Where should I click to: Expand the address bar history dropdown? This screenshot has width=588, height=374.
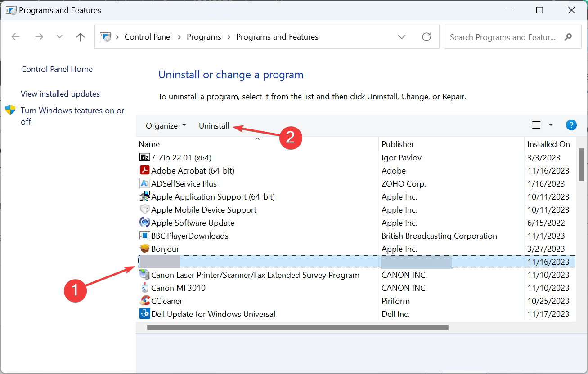402,37
